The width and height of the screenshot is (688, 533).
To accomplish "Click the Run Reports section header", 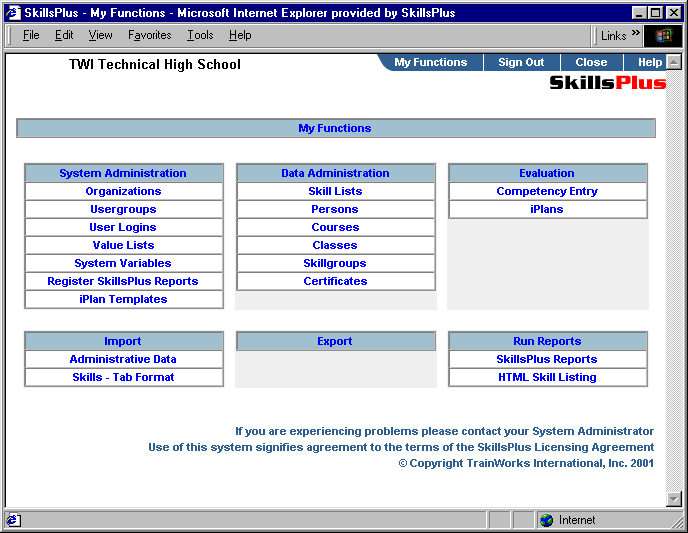I will pyautogui.click(x=547, y=341).
